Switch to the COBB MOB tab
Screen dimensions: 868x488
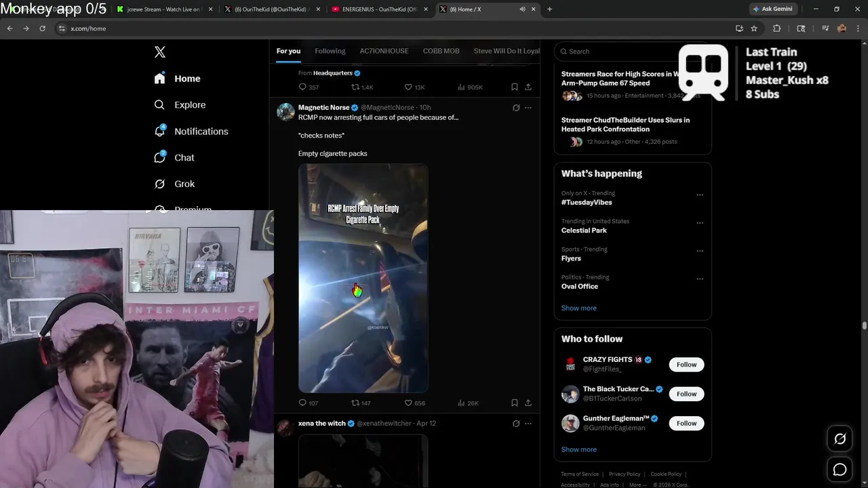441,51
